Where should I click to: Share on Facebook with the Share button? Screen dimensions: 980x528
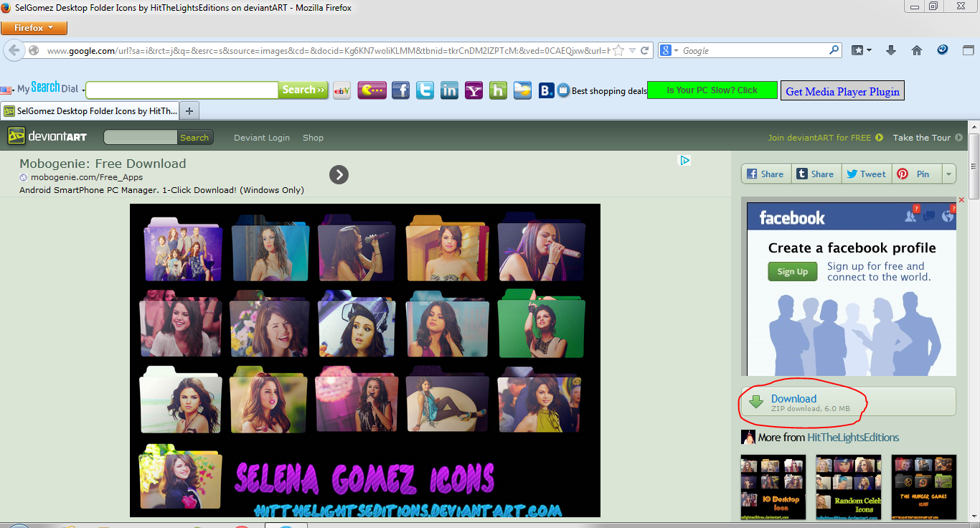coord(766,174)
